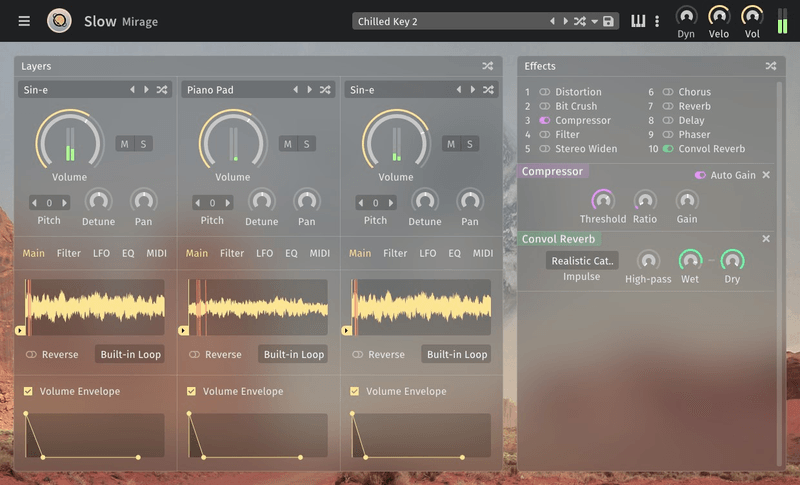The width and height of the screenshot is (800, 485).
Task: Select previous sample for first Sin-e layer
Action: [133, 89]
